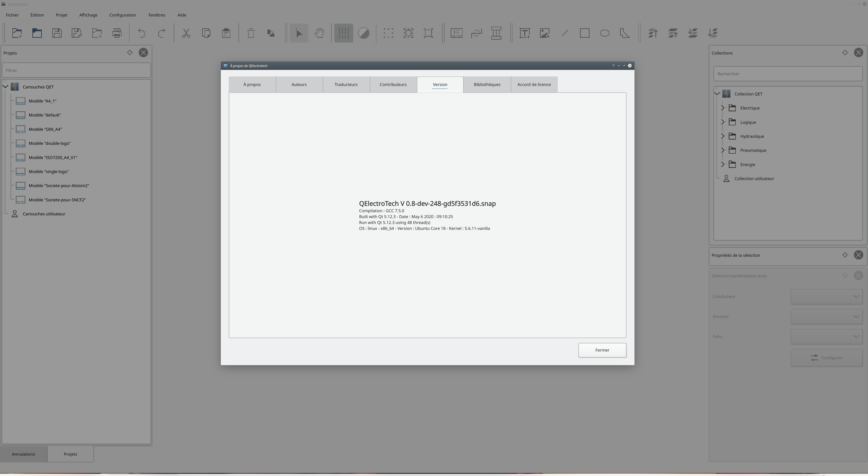Copy the selection using the toolbar
The height and width of the screenshot is (476, 868).
click(x=206, y=33)
